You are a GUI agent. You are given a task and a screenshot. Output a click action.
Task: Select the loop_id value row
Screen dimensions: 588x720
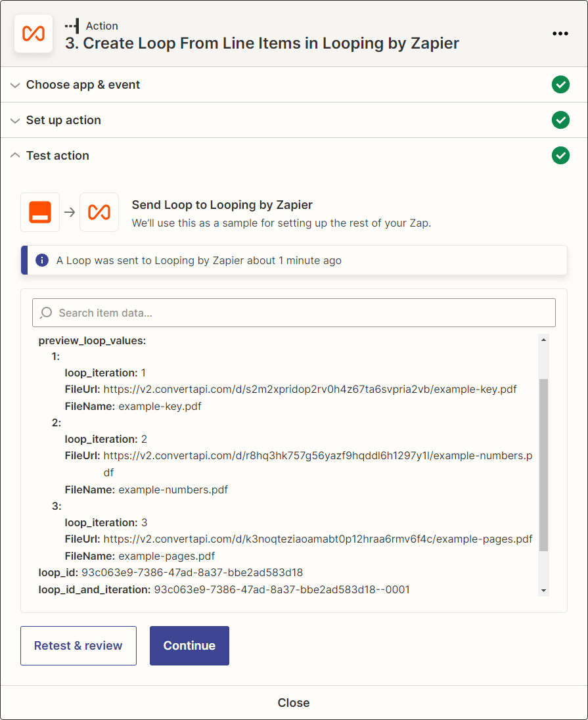coord(170,573)
